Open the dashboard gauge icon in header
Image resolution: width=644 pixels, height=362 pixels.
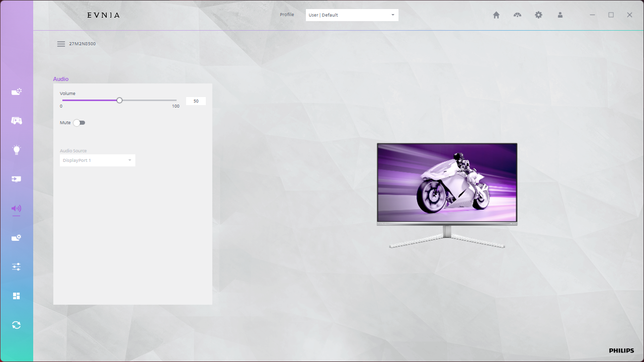517,15
